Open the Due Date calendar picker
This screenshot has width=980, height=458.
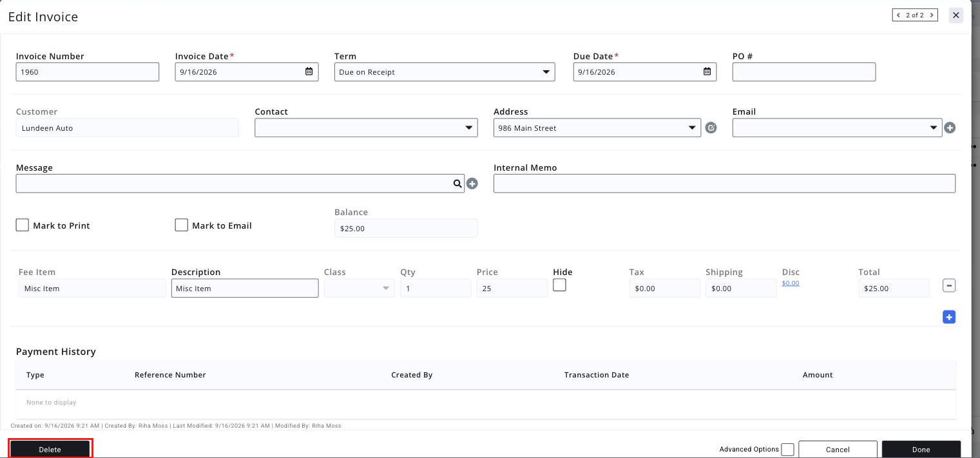click(x=707, y=72)
